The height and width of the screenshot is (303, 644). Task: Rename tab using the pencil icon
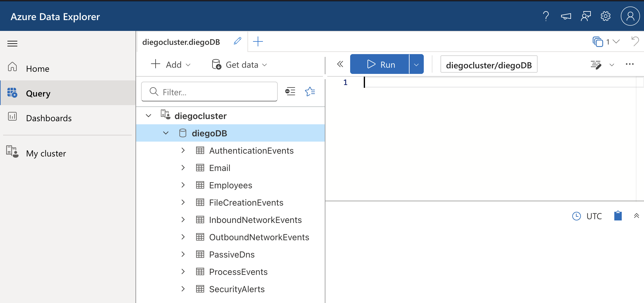(x=238, y=41)
